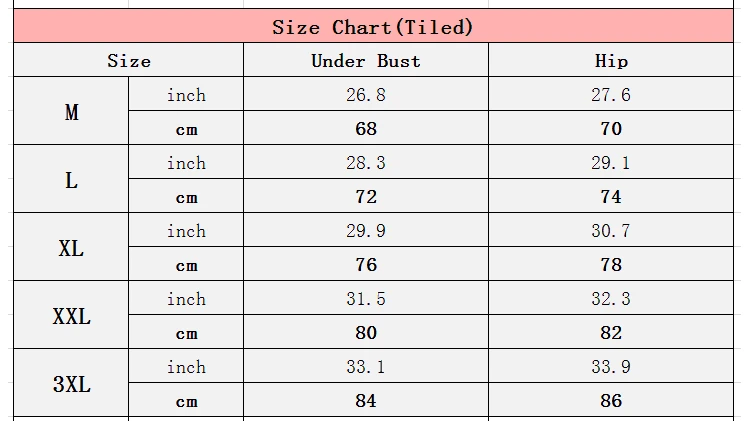Image resolution: width=750 pixels, height=421 pixels.
Task: Click the 31.5 under bust inch cell
Action: [x=366, y=298]
